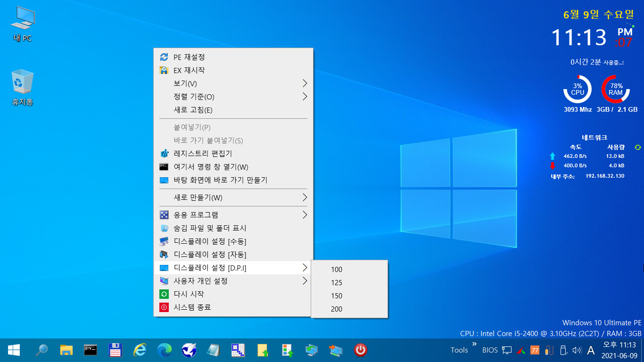Open the 내 PC desktop icon

pyautogui.click(x=23, y=24)
